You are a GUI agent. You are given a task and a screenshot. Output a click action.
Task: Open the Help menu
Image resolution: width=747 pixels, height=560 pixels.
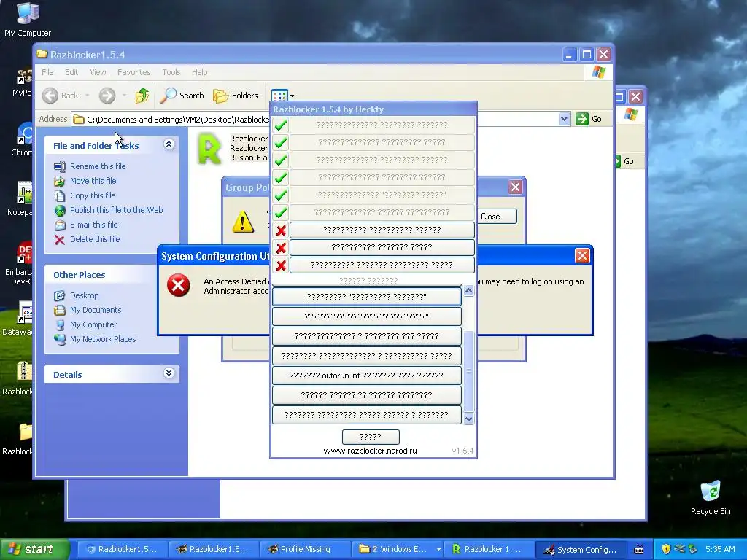200,72
